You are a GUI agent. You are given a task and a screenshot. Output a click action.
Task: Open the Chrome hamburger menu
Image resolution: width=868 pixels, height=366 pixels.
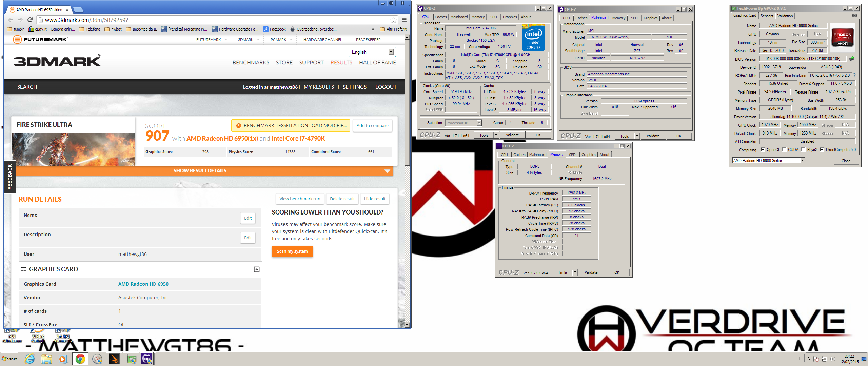tap(404, 20)
